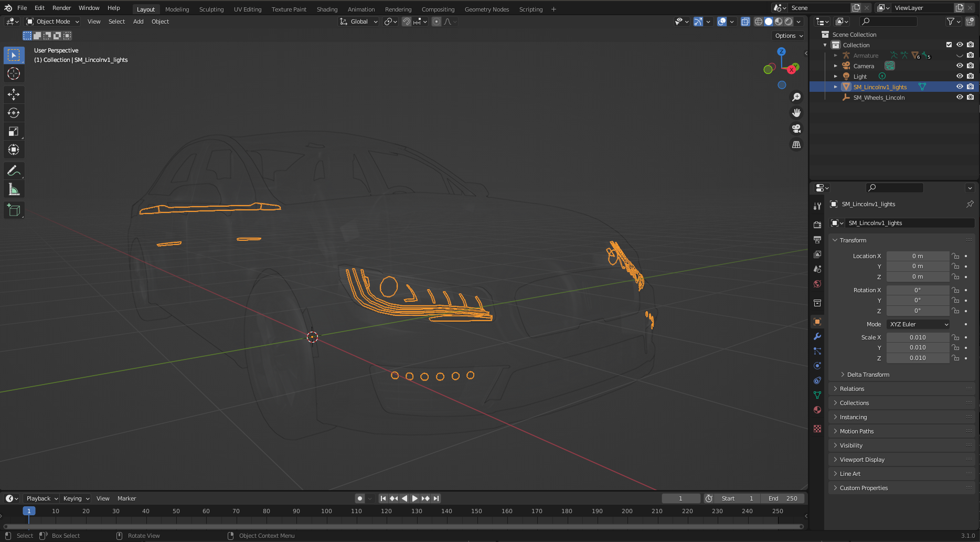Open the Options popover in the viewport header
Viewport: 980px width, 542px height.
[787, 35]
